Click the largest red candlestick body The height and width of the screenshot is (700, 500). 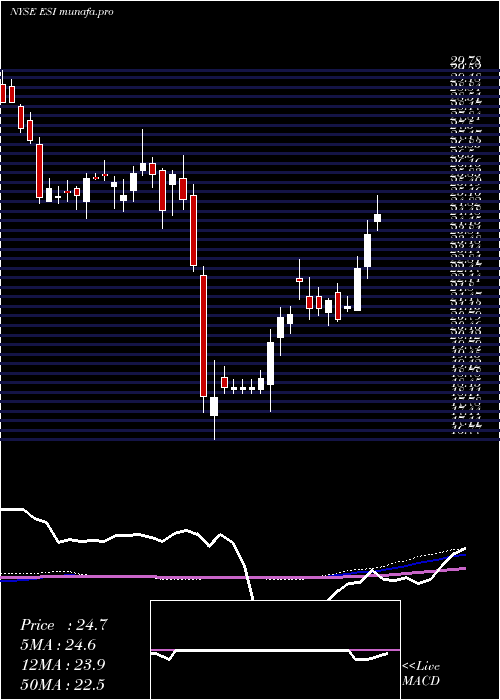[x=203, y=336]
